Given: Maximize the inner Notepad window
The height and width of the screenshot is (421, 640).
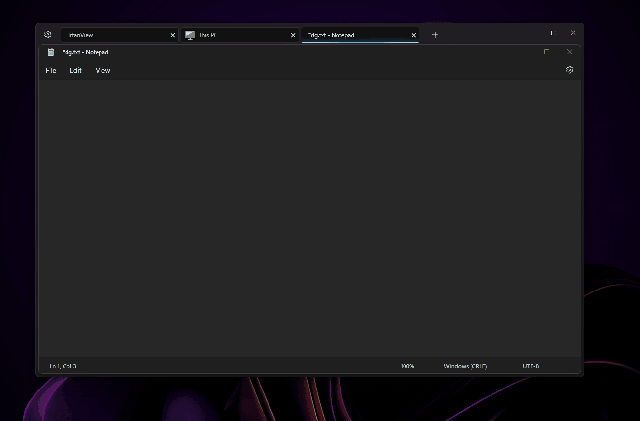Looking at the screenshot, I should tap(546, 52).
